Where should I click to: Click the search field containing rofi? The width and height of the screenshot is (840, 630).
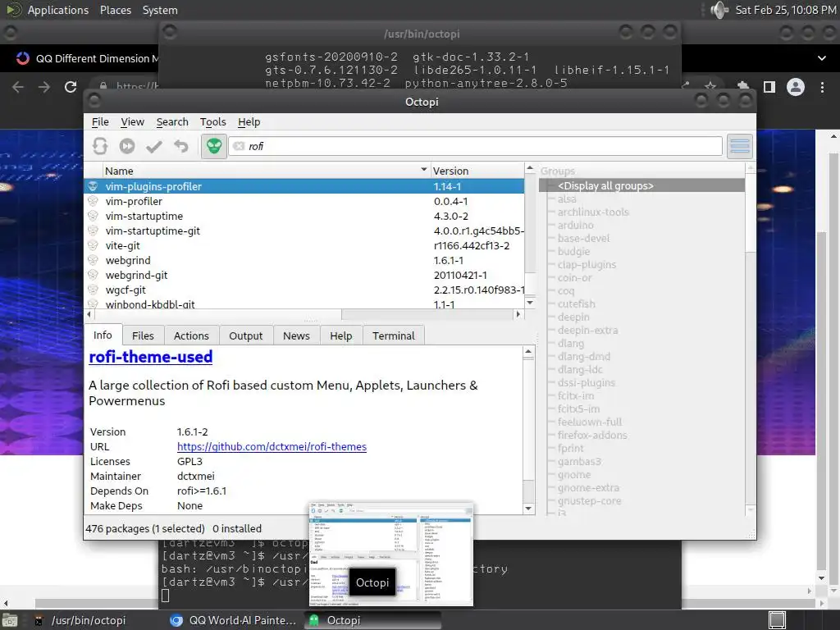point(475,146)
